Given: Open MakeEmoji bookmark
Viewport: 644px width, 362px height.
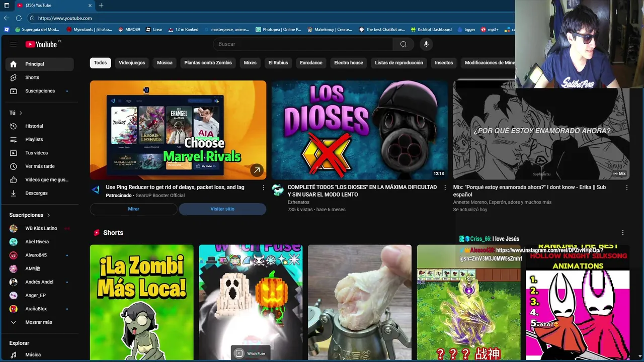Looking at the screenshot, I should click(329, 30).
